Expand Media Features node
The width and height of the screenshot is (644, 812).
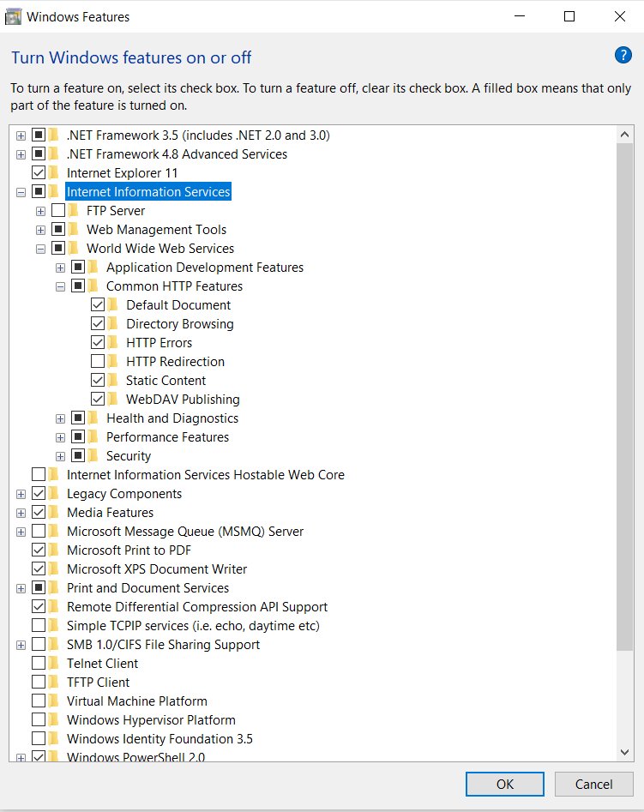(x=21, y=514)
